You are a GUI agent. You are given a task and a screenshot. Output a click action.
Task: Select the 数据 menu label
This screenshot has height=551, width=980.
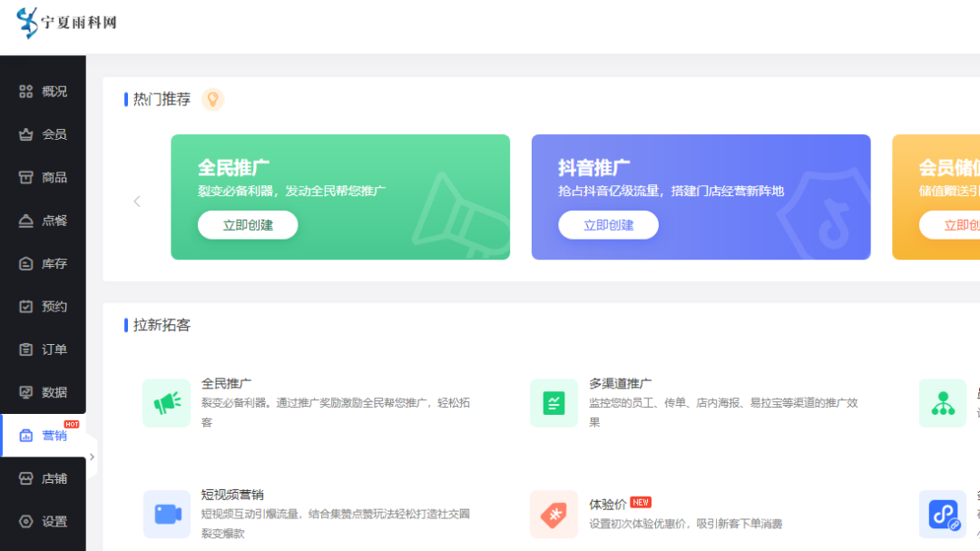54,393
